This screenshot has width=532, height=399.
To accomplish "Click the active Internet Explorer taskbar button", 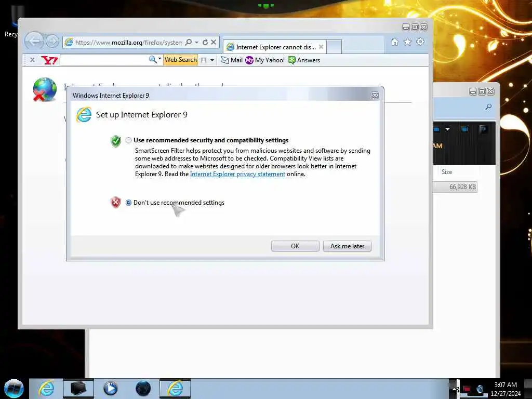I will pyautogui.click(x=175, y=389).
